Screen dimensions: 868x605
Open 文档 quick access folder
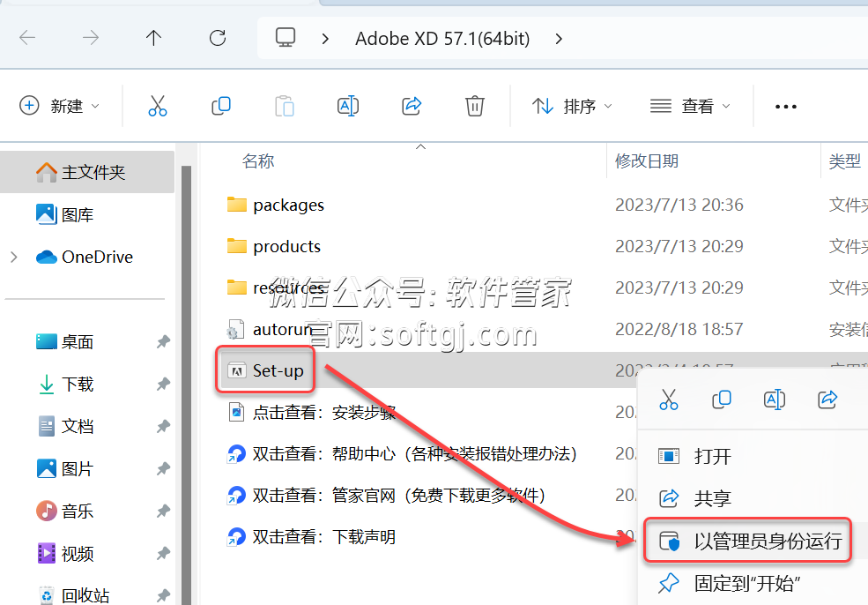(64, 426)
